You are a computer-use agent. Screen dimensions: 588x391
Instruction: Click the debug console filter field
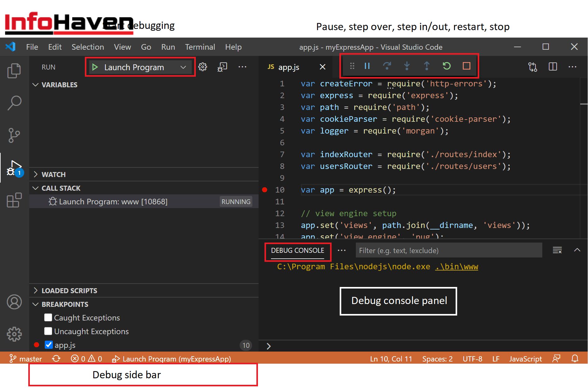coord(448,250)
